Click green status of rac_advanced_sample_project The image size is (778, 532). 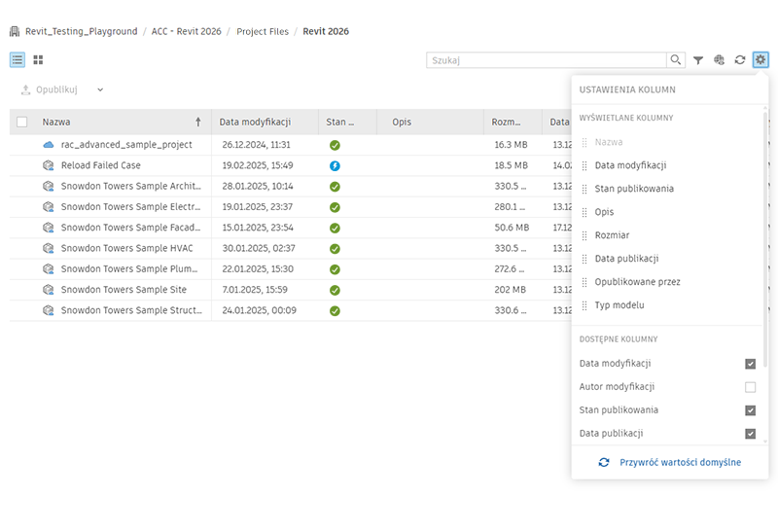pyautogui.click(x=335, y=145)
